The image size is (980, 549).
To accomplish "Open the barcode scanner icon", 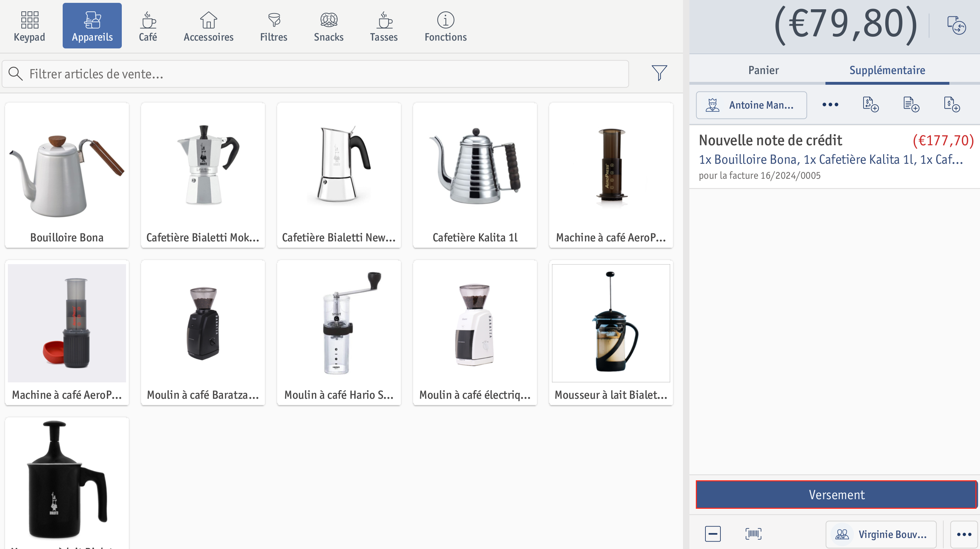I will (753, 534).
